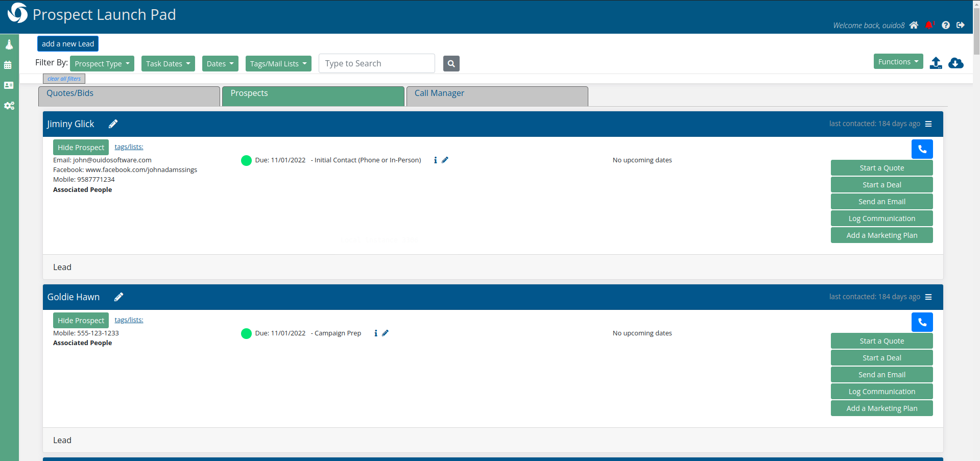
Task: Click green status dot for Initial Contact task
Action: 246,160
